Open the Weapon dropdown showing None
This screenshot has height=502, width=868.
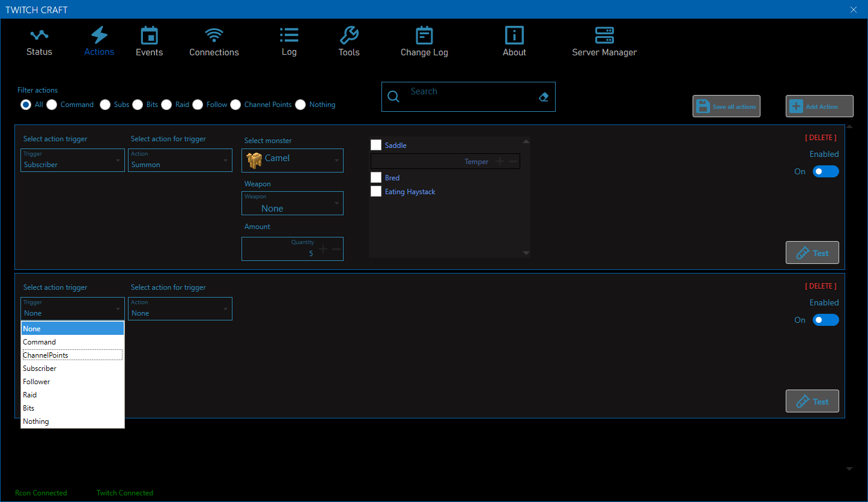[293, 203]
